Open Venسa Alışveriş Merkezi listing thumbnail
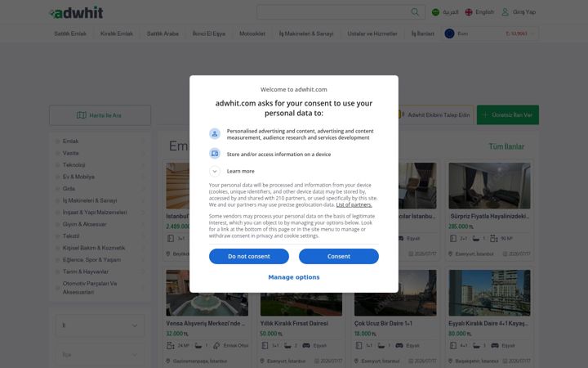 click(207, 293)
